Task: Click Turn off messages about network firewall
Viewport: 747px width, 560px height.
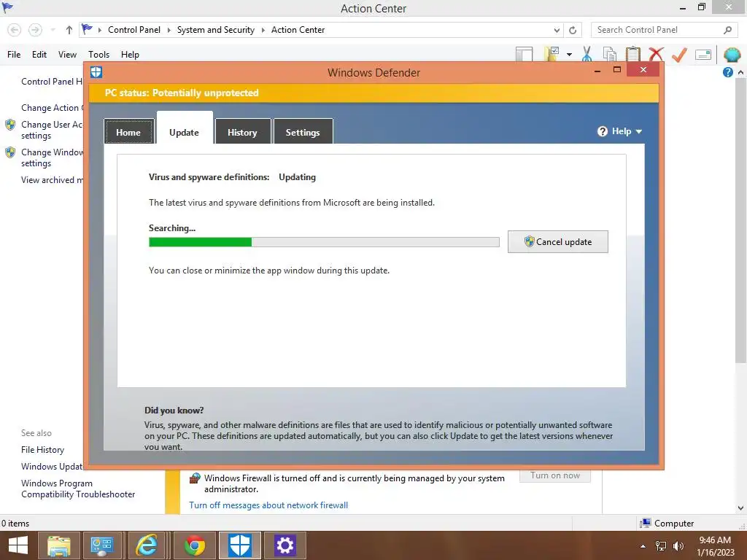Action: click(x=268, y=505)
